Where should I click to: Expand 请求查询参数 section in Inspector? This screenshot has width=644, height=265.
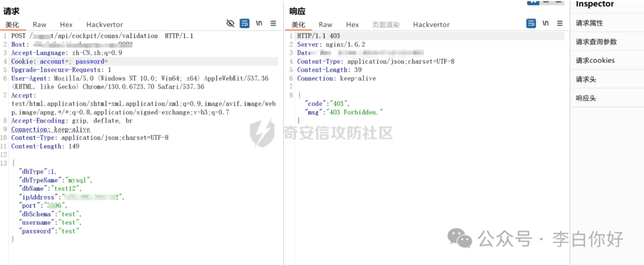[596, 42]
